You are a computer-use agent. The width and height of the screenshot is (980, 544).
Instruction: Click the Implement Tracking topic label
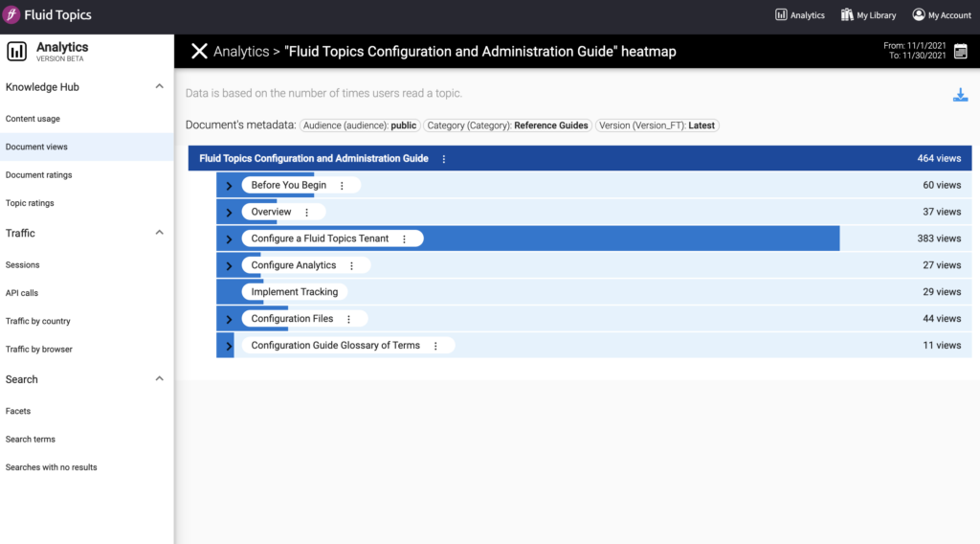click(x=294, y=292)
